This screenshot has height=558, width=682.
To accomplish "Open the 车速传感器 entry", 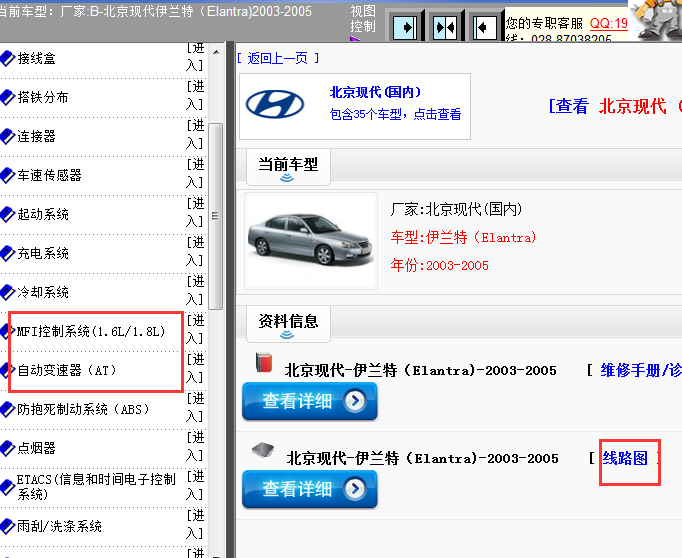I will (50, 175).
